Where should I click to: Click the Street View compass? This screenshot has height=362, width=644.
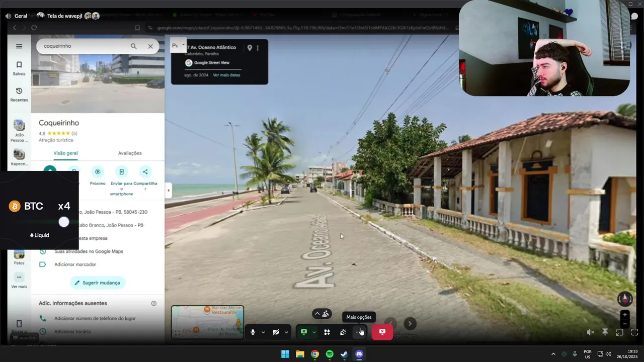[x=625, y=299]
